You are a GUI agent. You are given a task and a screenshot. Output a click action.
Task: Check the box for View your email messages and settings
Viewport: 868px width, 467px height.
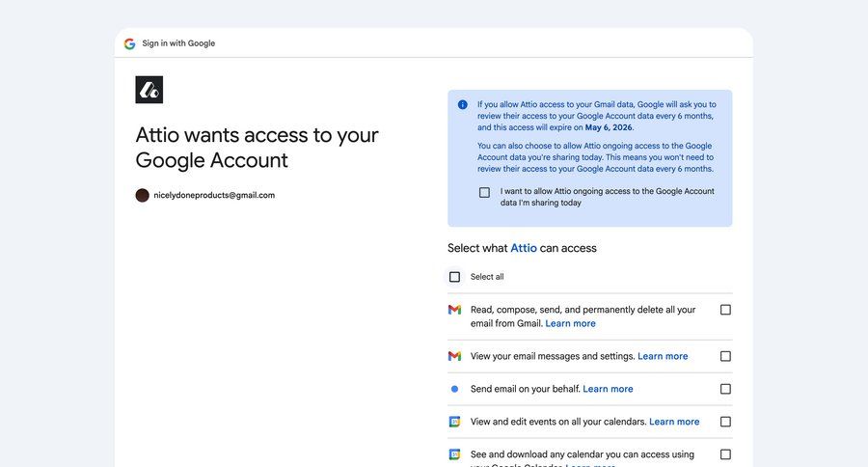(x=725, y=356)
